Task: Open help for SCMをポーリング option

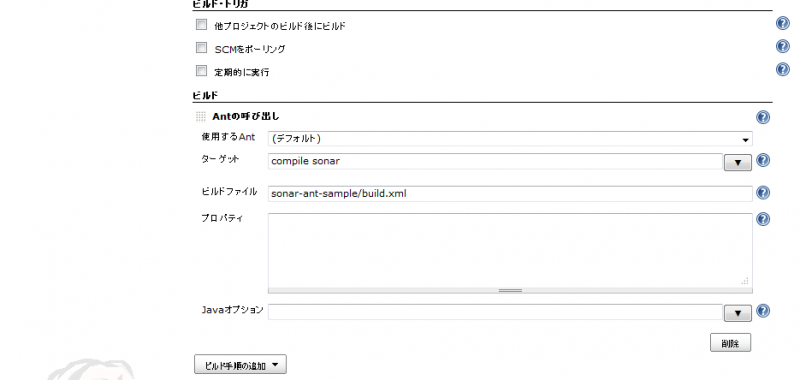Action: (x=783, y=46)
